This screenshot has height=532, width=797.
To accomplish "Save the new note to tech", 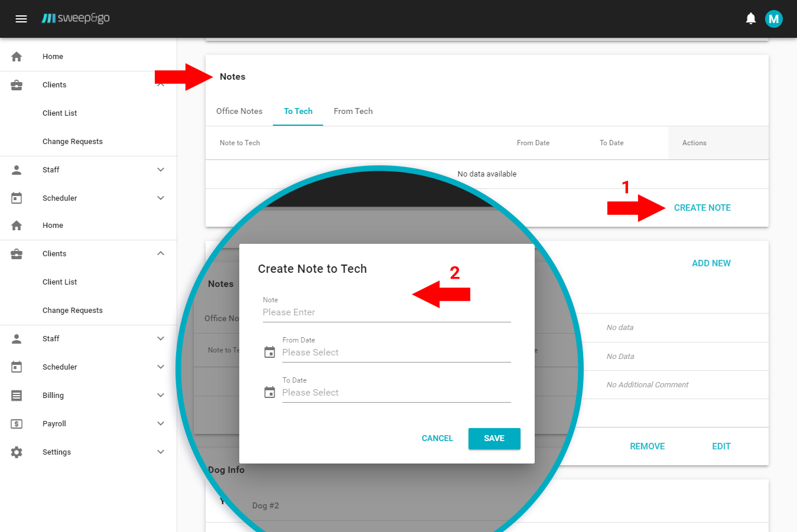I will (495, 438).
